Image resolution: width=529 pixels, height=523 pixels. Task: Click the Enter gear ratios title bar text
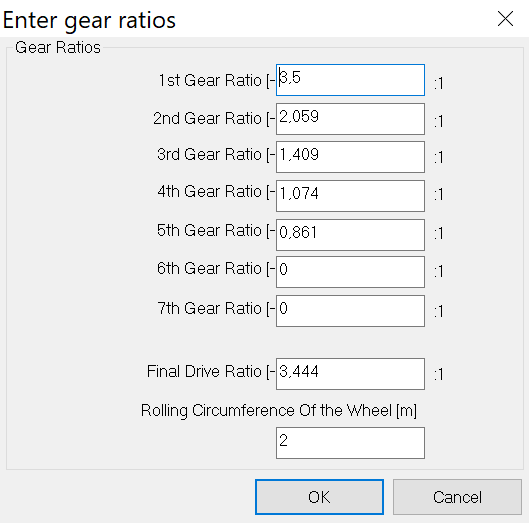click(89, 21)
